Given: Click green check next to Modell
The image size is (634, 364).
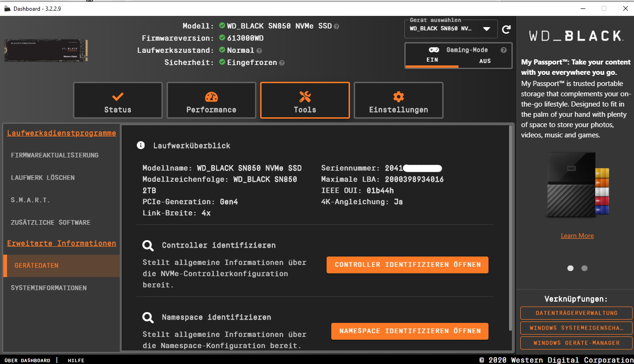Looking at the screenshot, I should pos(222,26).
